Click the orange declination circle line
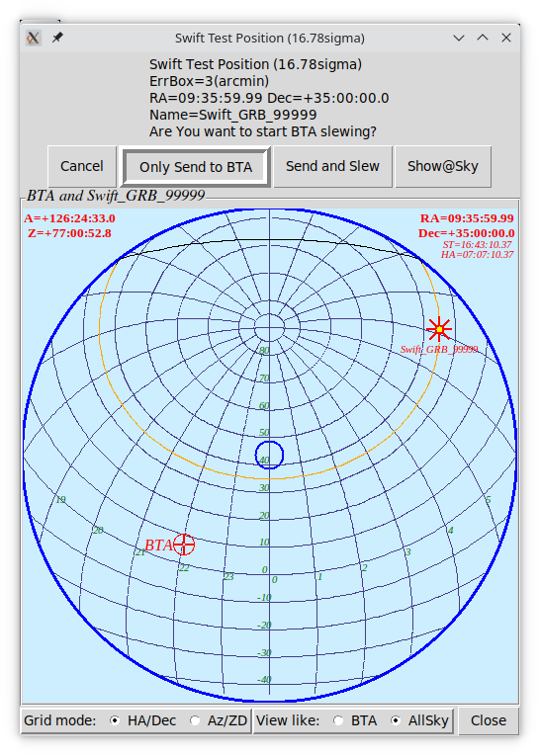The image size is (540, 756). point(269,478)
